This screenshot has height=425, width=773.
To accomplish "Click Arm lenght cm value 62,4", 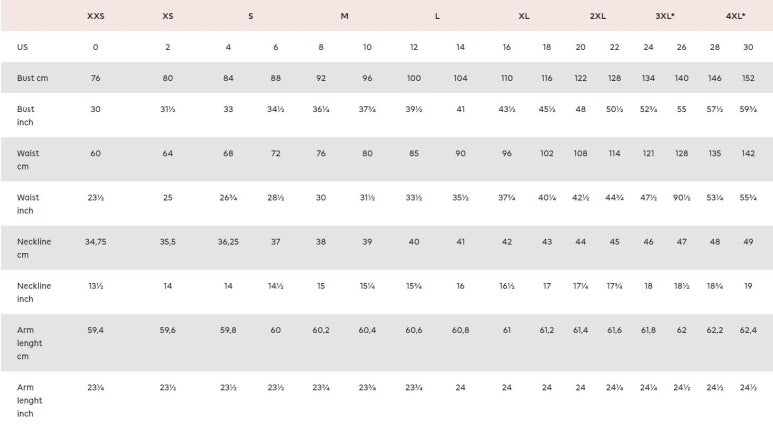I will 748,330.
